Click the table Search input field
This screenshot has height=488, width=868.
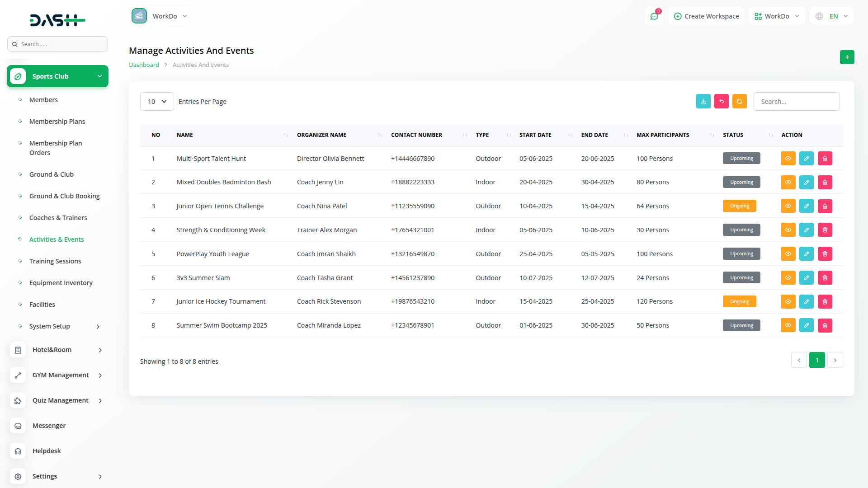797,102
